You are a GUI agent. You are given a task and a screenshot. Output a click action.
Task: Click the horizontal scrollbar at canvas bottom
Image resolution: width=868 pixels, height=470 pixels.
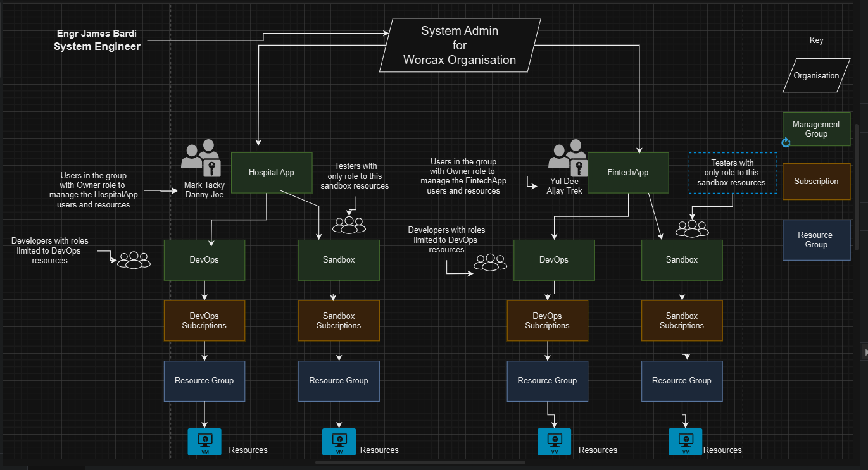420,462
